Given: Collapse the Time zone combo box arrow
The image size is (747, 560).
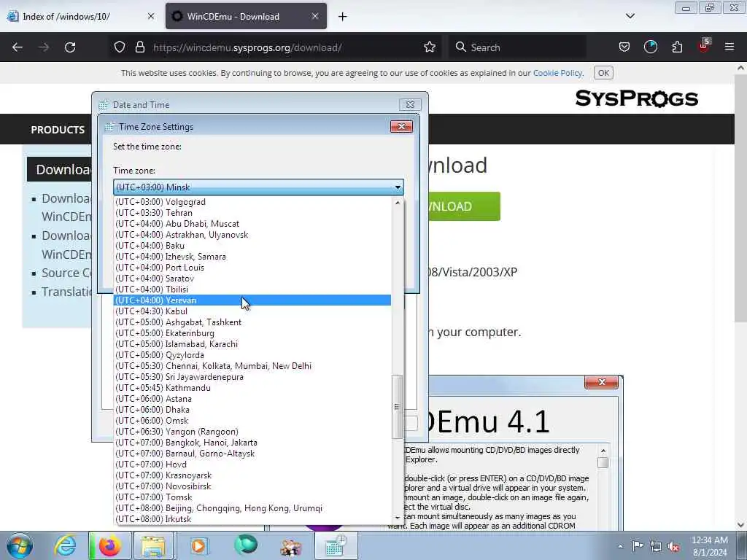Looking at the screenshot, I should coord(398,187).
